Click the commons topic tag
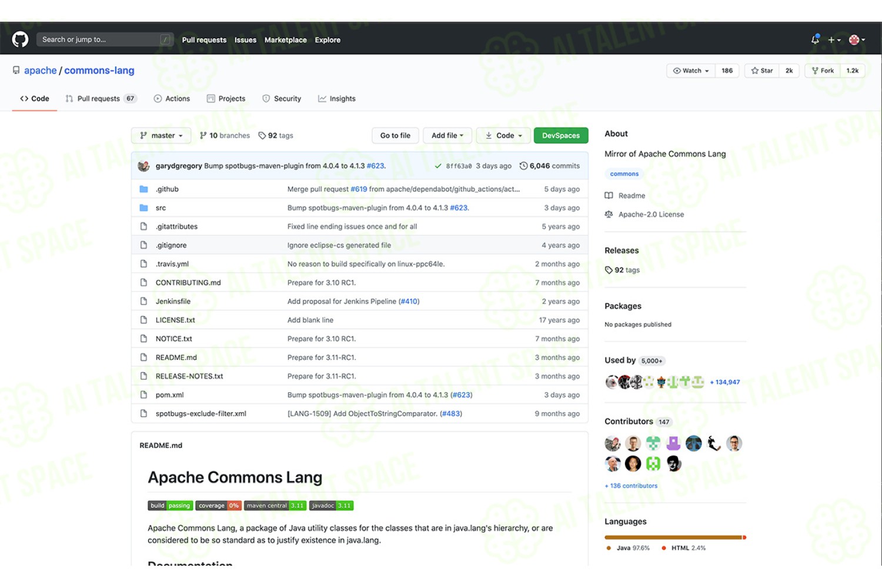882x588 pixels. [624, 174]
